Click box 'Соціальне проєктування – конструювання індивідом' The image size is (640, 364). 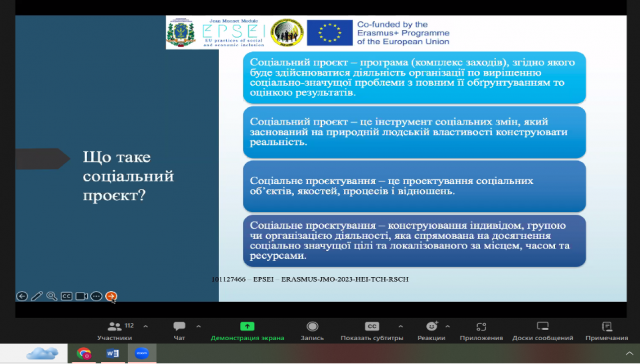click(414, 241)
